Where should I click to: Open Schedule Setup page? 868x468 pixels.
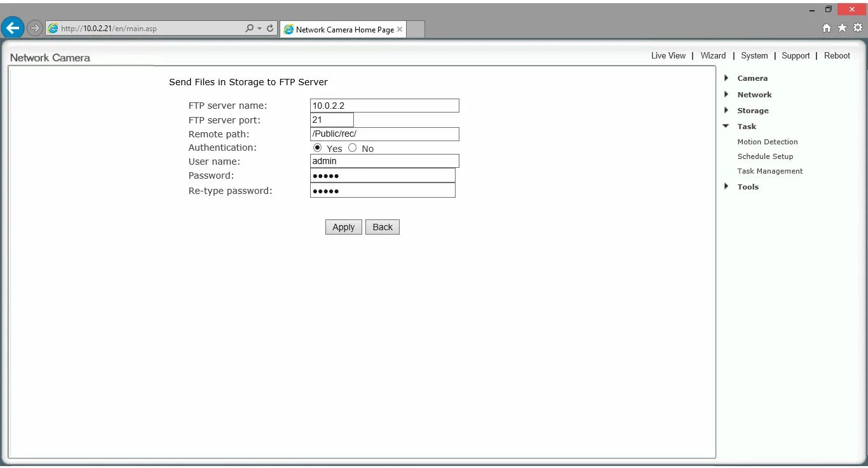coord(765,156)
